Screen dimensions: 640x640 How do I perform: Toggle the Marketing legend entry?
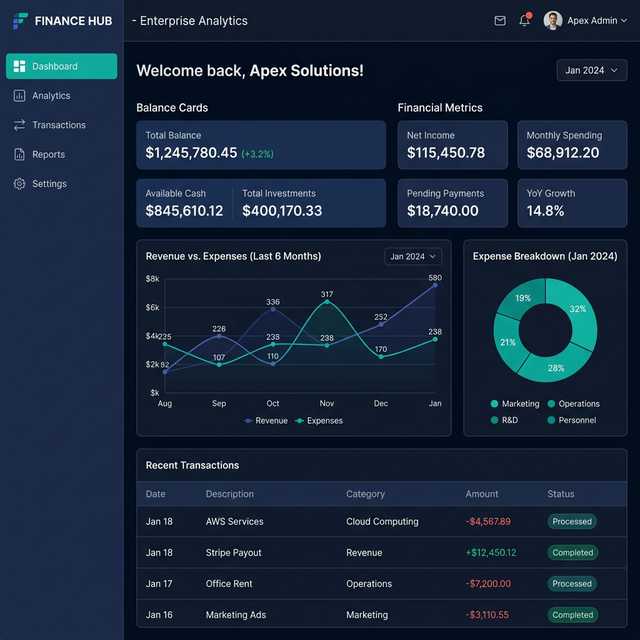click(515, 404)
